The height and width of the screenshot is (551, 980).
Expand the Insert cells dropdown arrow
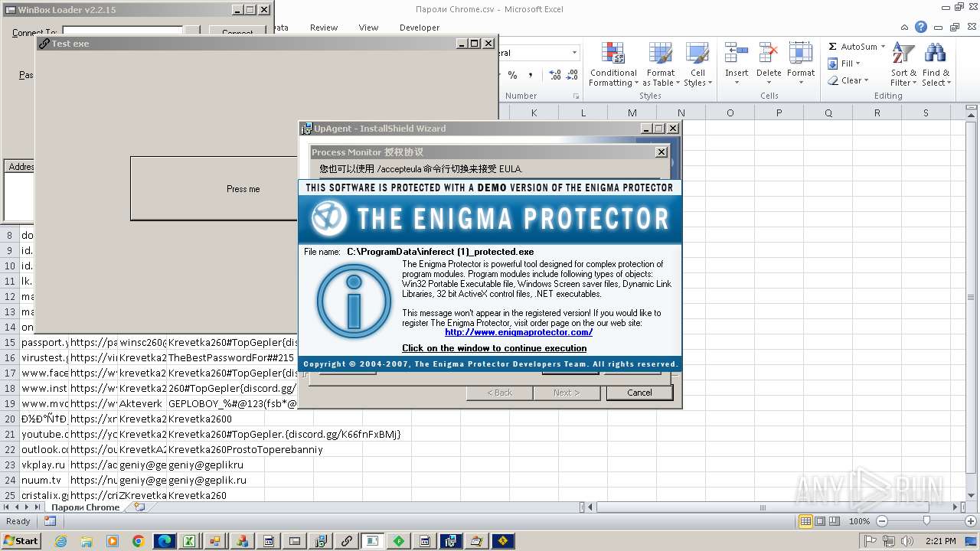[x=737, y=83]
